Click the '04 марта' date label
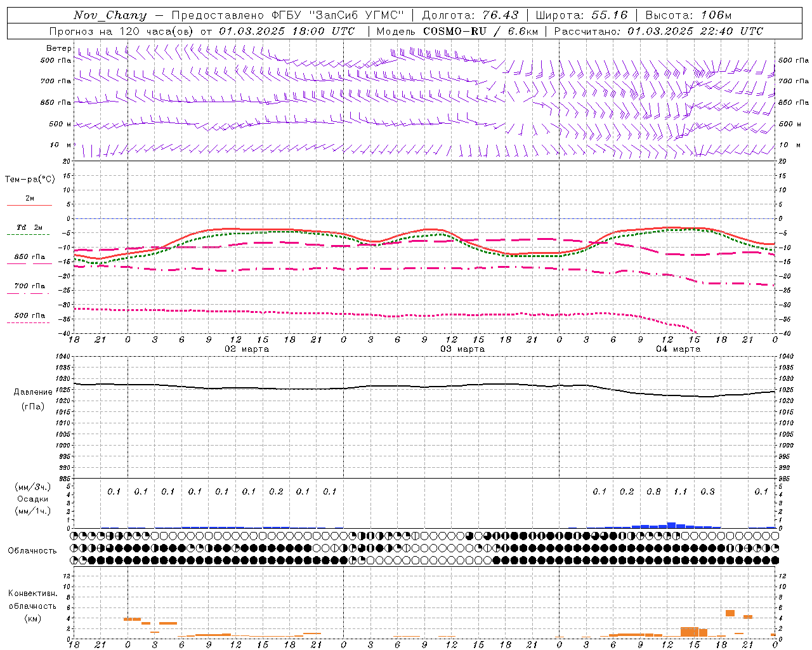Viewport: 812px width, 650px height. click(x=678, y=349)
